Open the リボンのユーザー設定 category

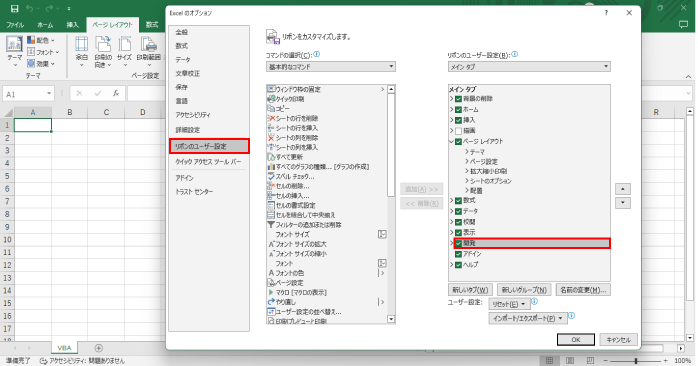coord(209,146)
